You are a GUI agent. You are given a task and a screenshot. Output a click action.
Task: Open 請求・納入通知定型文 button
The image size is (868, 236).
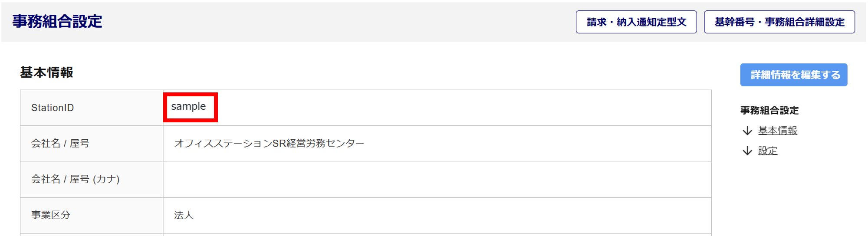tap(636, 22)
